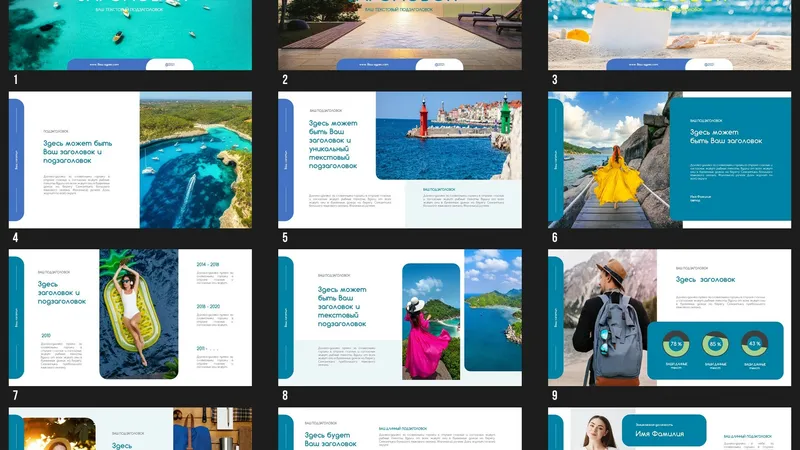Image resolution: width=800 pixels, height=450 pixels.
Task: Open slide 5 with red lighthouse harbor
Action: [x=399, y=160]
